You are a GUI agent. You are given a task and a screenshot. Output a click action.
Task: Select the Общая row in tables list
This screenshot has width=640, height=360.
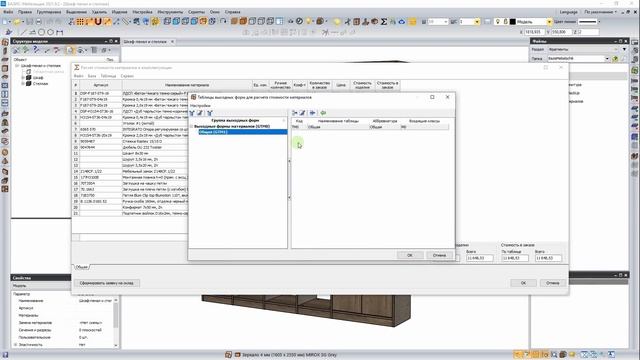point(370,127)
